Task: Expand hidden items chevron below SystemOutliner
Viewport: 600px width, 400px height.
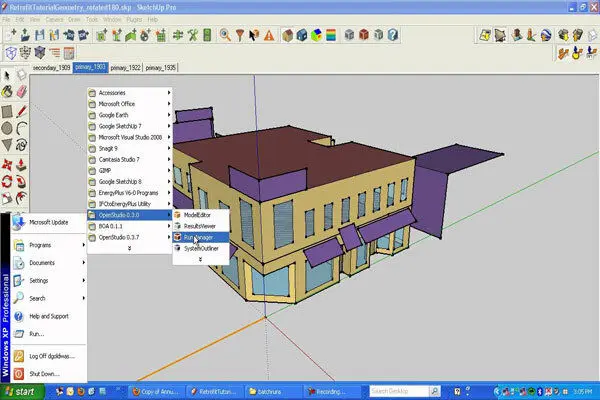Action: tap(201, 259)
